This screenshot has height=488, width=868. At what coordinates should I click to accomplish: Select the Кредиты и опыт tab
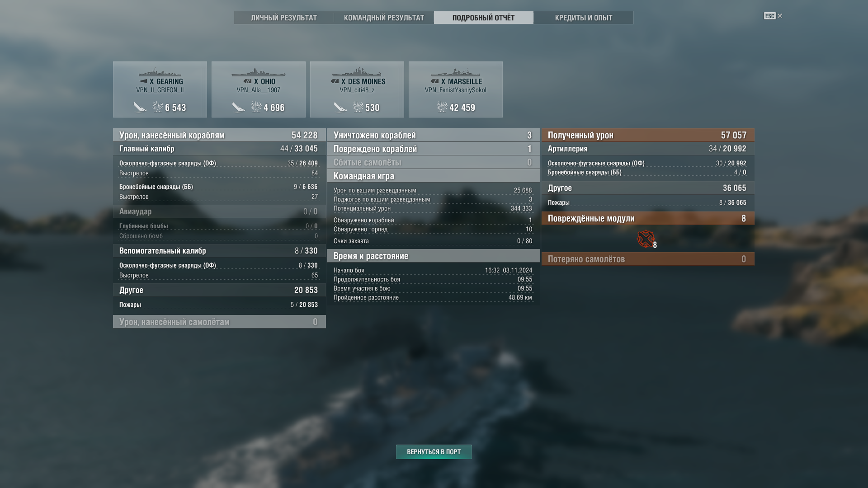(x=584, y=18)
